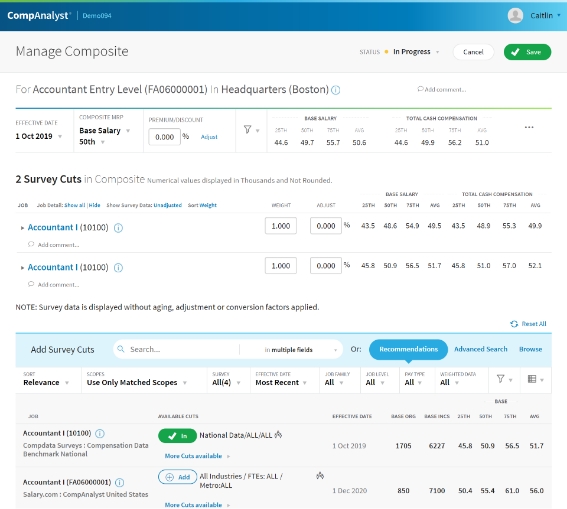
Task: Click the filter funnel icon beside Weighted Data
Action: [x=500, y=379]
